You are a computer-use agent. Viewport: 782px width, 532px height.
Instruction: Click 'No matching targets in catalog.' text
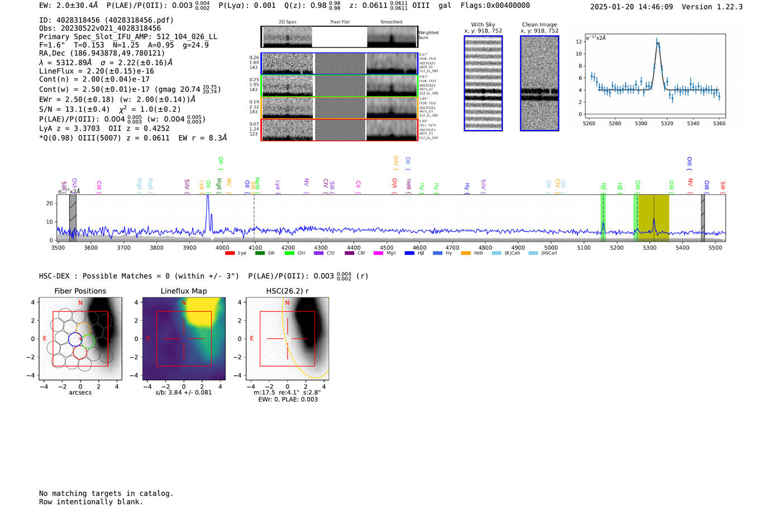click(x=106, y=493)
